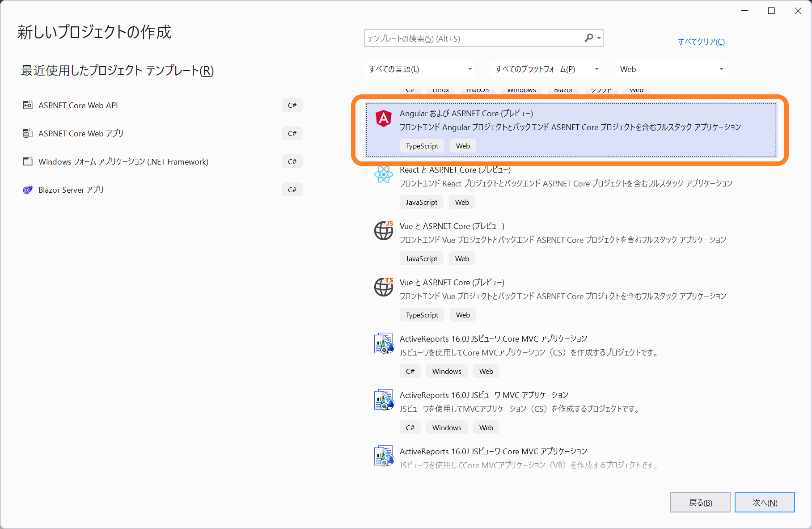Click icon of ActiveReports JSビューワ MVC アプリケーション
812x529 pixels.
click(384, 400)
